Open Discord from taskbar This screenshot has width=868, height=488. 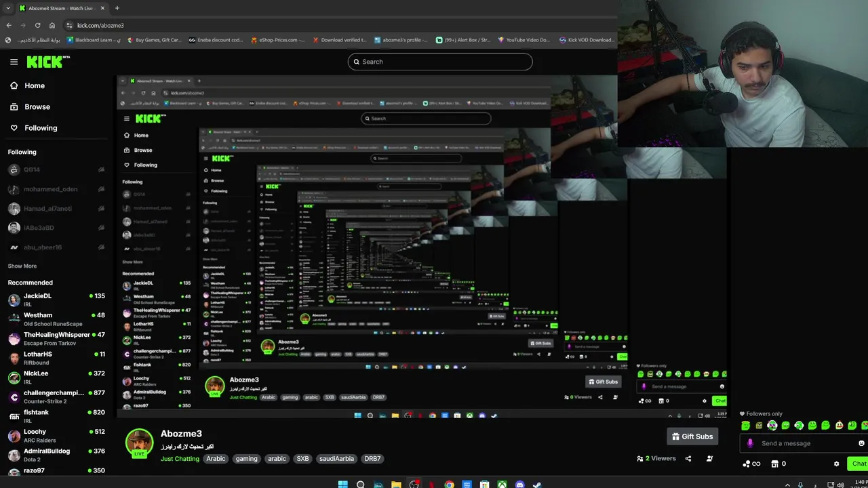519,485
